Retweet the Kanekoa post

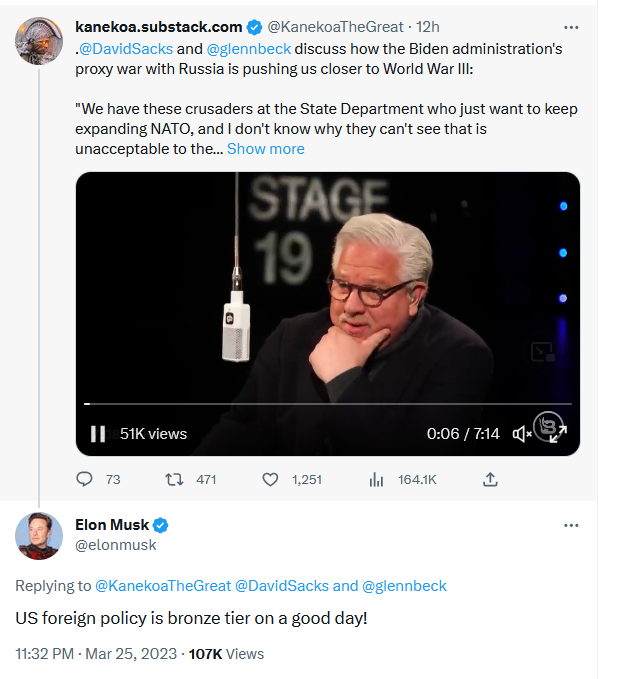[174, 479]
